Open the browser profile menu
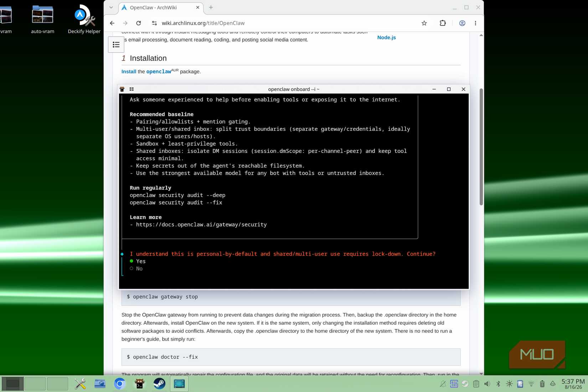The width and height of the screenshot is (588, 392). 462,23
